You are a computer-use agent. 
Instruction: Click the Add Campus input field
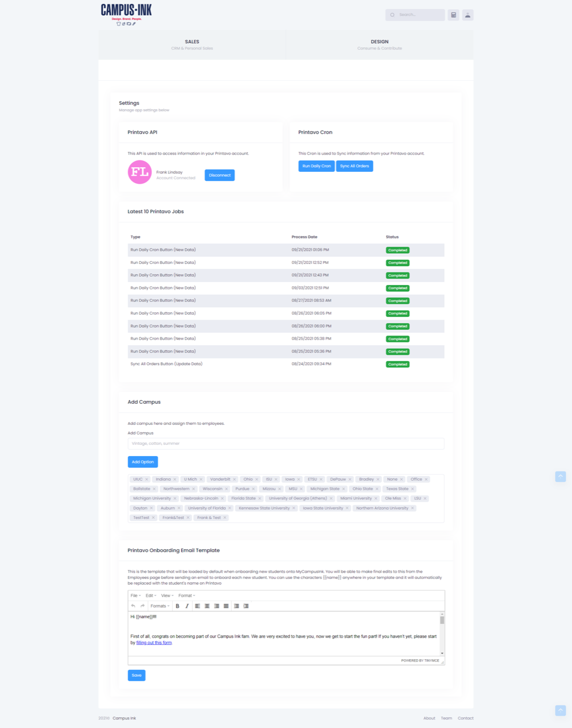point(286,444)
